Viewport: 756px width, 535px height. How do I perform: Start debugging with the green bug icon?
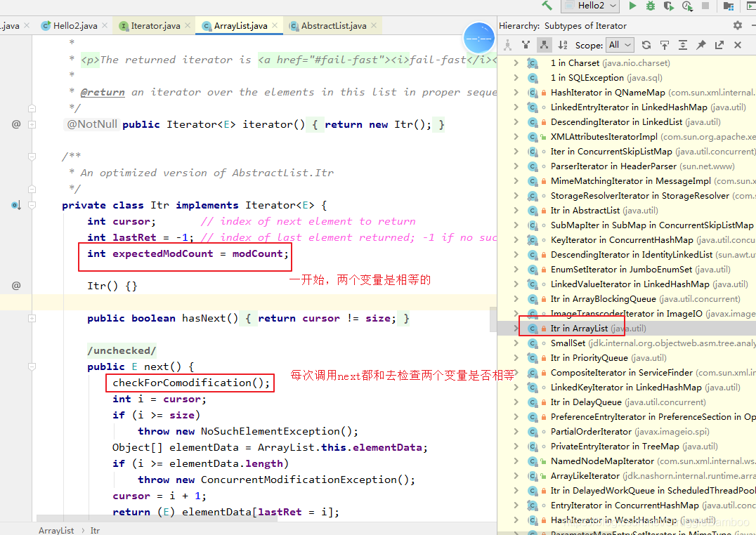[651, 6]
